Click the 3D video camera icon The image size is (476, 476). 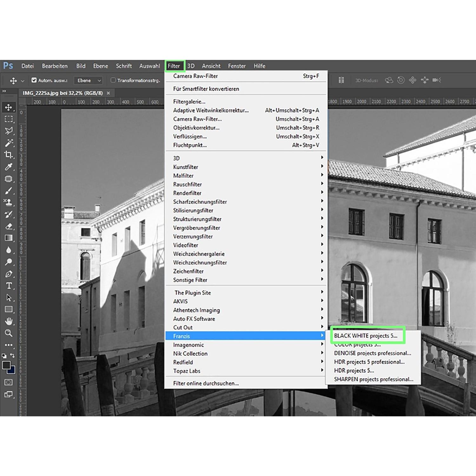point(437,80)
